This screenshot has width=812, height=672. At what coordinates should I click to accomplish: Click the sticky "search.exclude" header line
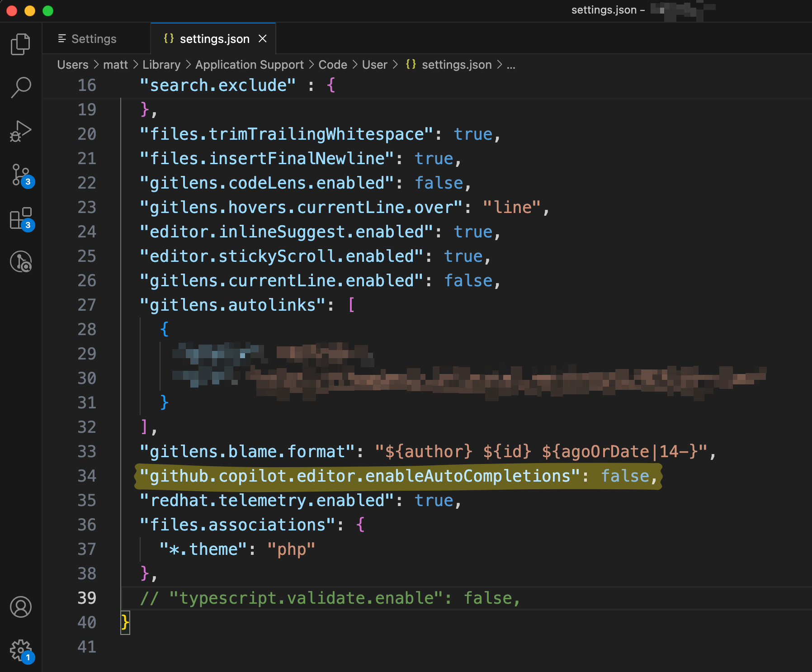[x=427, y=85]
